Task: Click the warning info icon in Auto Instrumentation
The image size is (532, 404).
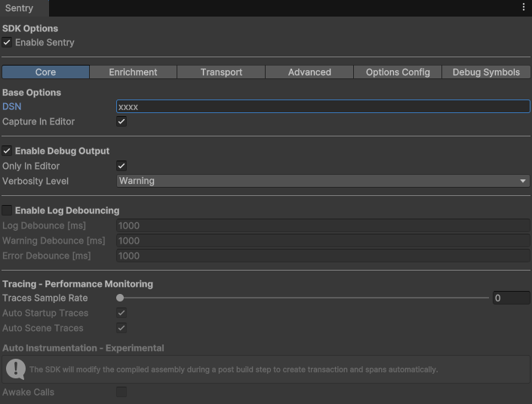Action: click(16, 369)
